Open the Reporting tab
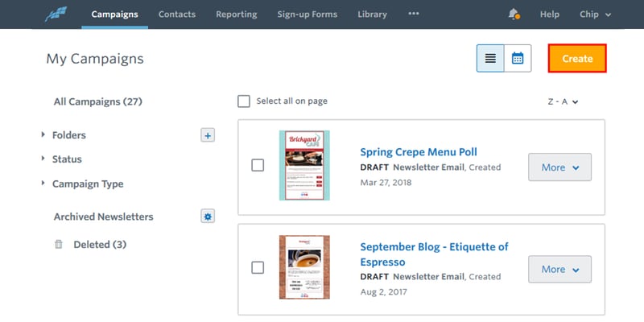Image resolution: width=644 pixels, height=322 pixels. tap(236, 14)
